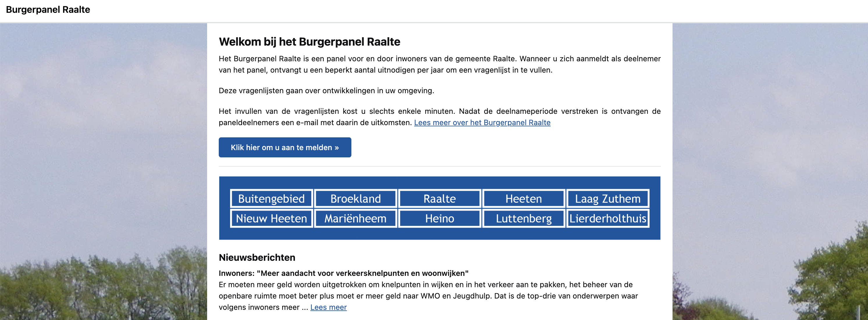The height and width of the screenshot is (320, 868).
Task: Click the blue area map banner background
Action: point(440,234)
